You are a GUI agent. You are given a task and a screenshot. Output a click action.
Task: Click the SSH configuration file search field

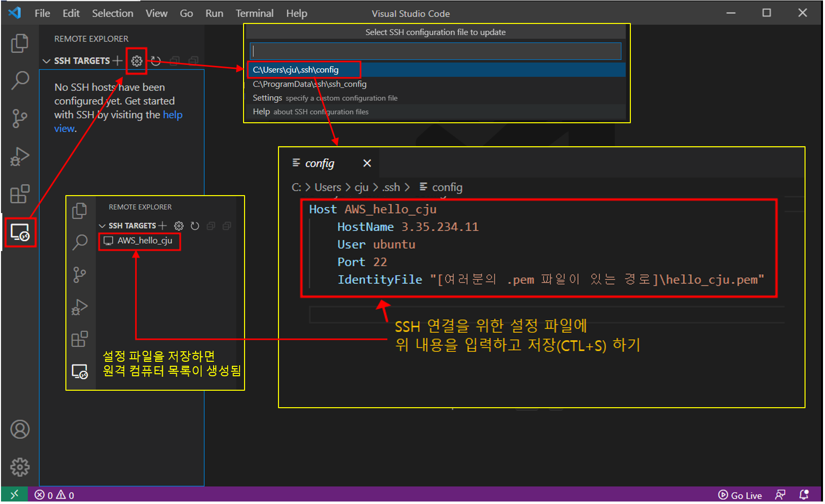tap(436, 51)
